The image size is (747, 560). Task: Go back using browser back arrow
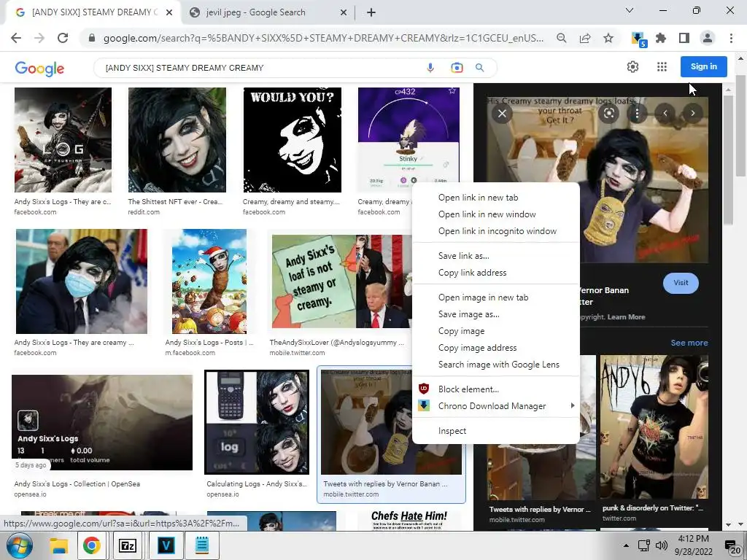click(16, 38)
